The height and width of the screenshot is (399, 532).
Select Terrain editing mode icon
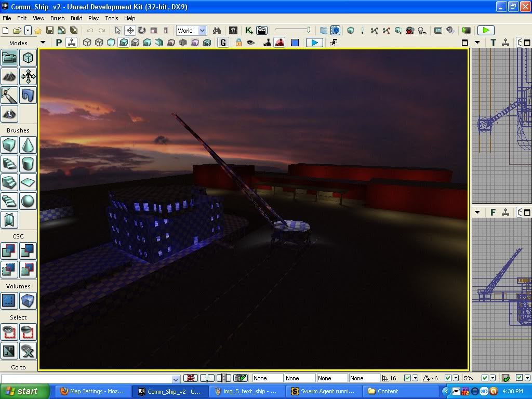pos(9,77)
